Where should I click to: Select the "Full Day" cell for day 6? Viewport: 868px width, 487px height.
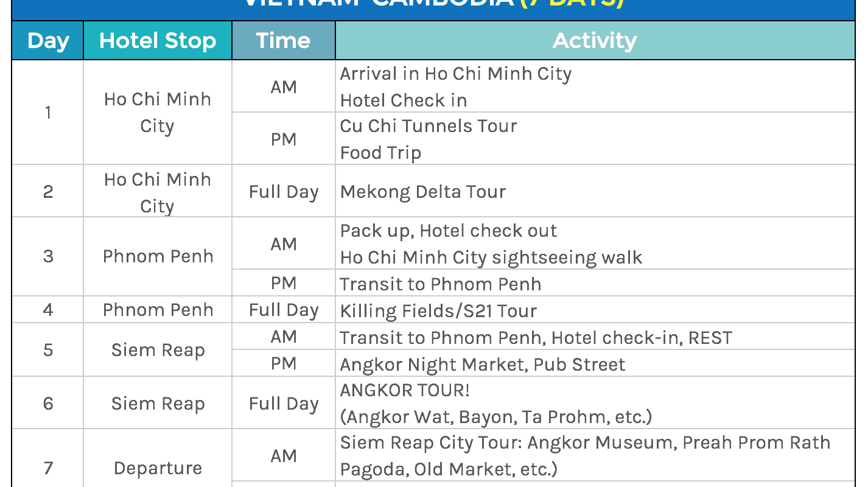[283, 404]
